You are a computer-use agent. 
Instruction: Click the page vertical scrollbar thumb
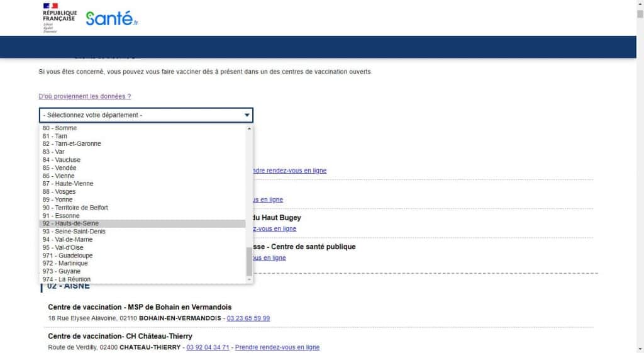coord(640,14)
